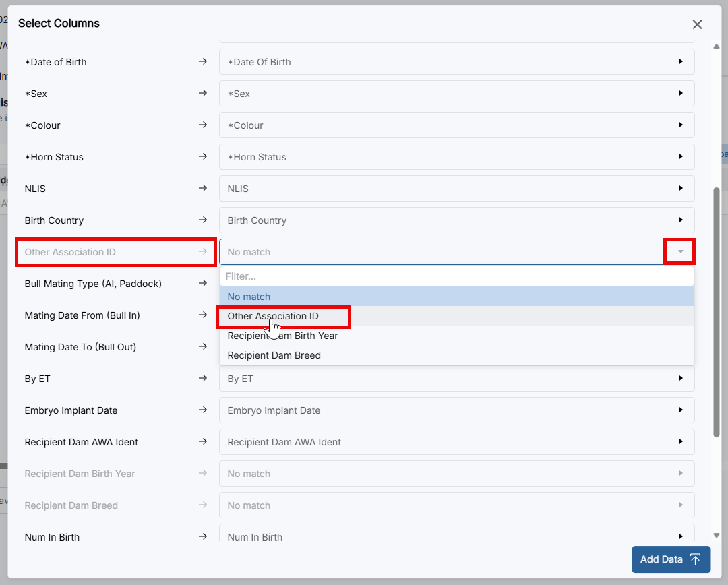The width and height of the screenshot is (728, 585).
Task: Expand Recipient Dam AWA Ident dropdown
Action: coord(680,442)
